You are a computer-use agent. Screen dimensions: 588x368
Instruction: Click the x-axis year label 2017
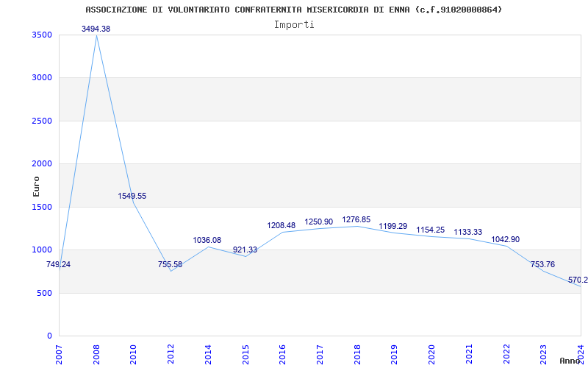click(320, 355)
